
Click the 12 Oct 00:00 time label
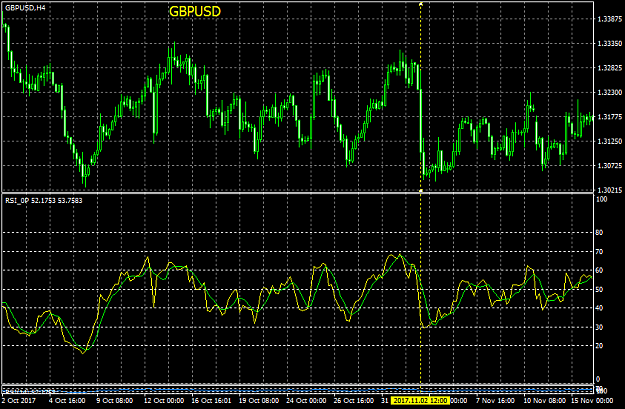pyautogui.click(x=164, y=401)
